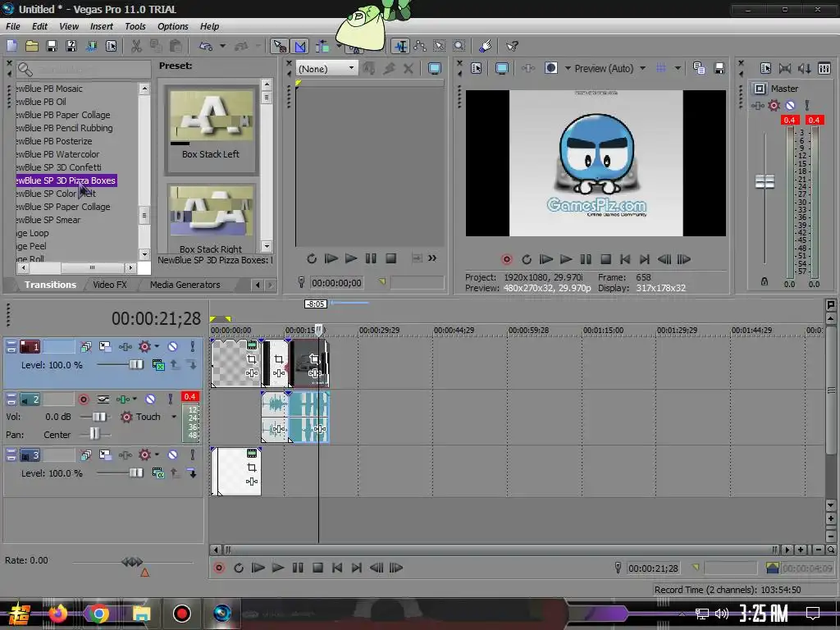Switch to the Media Generators tab
840x630 pixels.
click(185, 285)
